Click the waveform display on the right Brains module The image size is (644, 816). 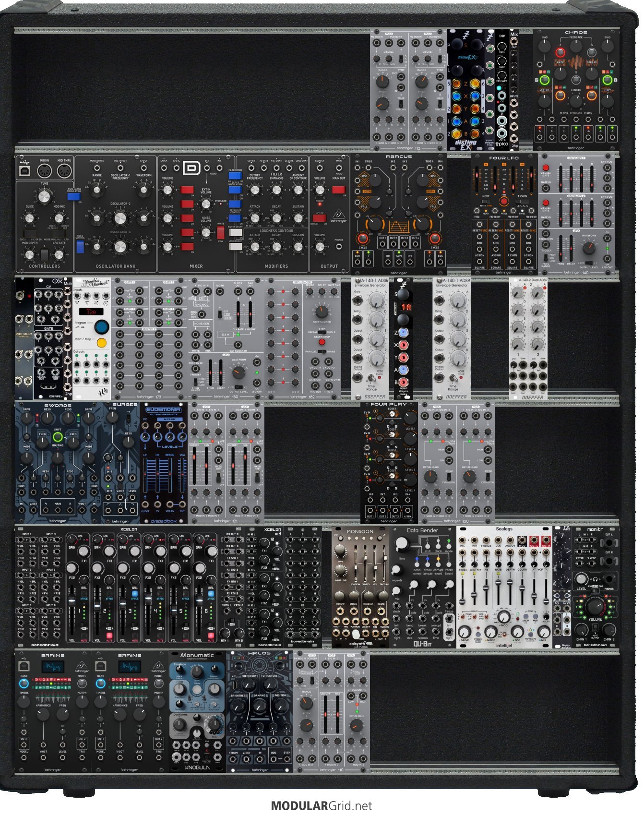pyautogui.click(x=130, y=667)
